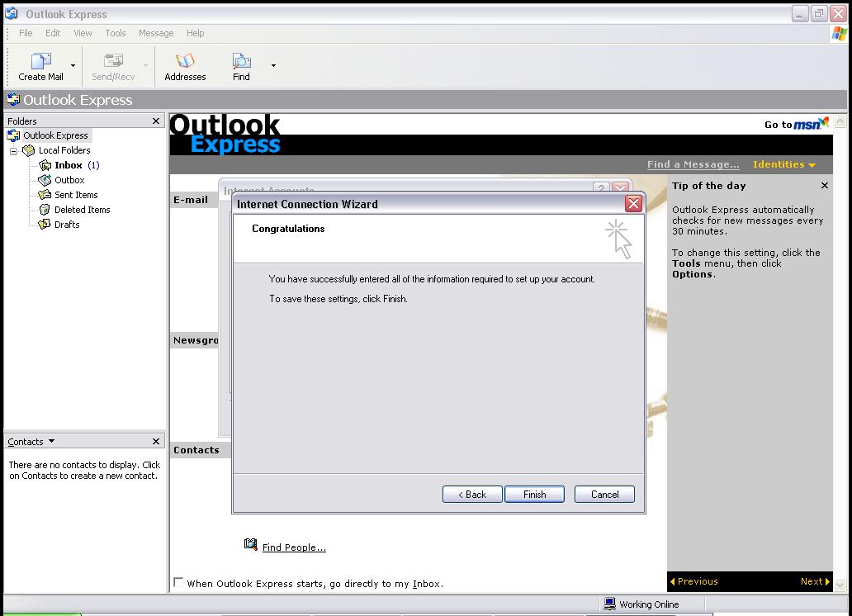
Task: Click the Outlook Express banner icon
Action: point(13,99)
